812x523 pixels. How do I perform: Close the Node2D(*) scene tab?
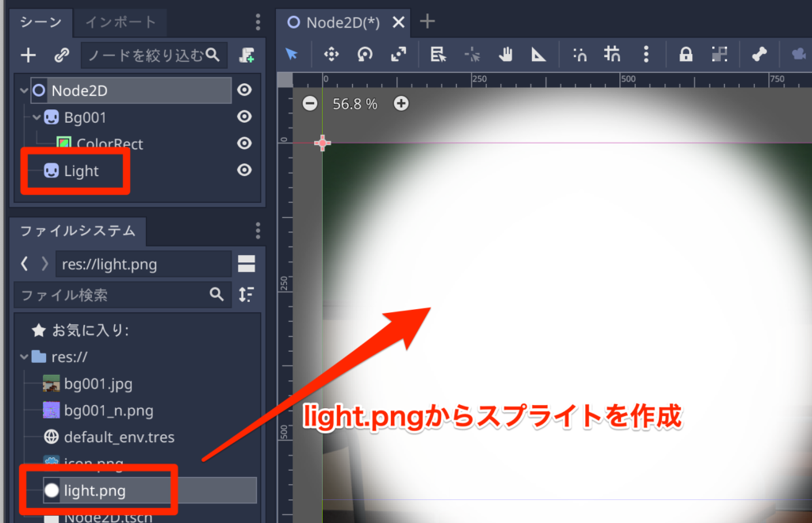[x=398, y=22]
